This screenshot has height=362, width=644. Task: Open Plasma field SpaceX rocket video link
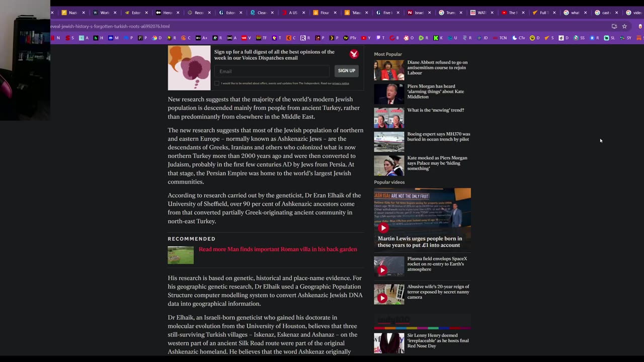coord(437,264)
